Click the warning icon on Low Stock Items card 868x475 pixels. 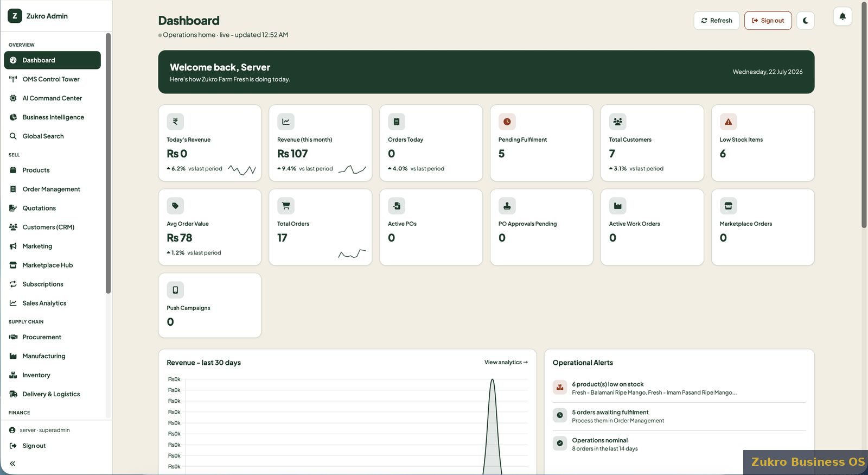pos(729,122)
